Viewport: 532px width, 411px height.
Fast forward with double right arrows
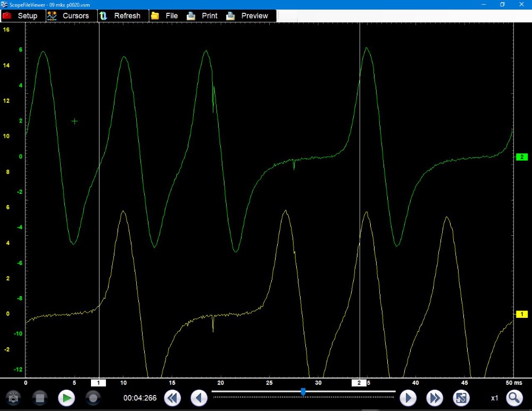click(x=435, y=398)
